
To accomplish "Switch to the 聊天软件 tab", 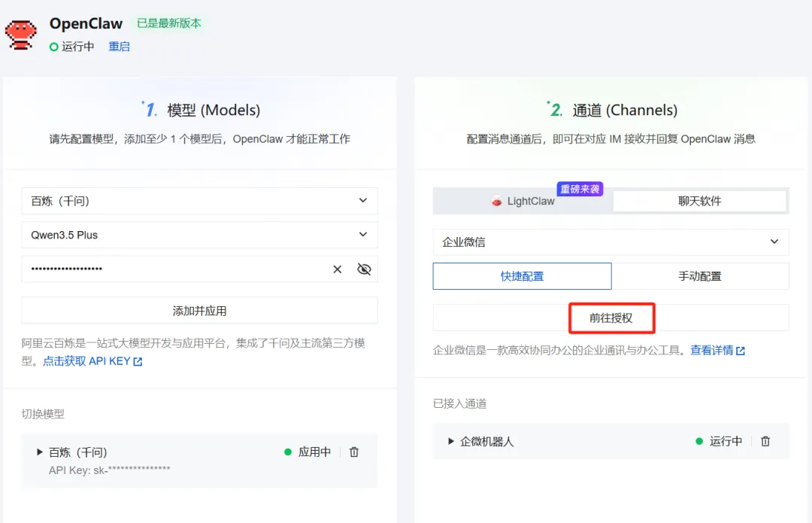I will 700,201.
